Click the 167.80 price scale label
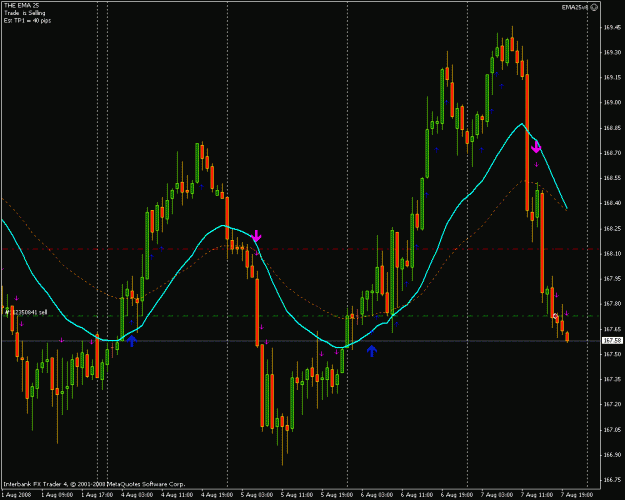Screen dimensions: 625x500 pos(613,303)
